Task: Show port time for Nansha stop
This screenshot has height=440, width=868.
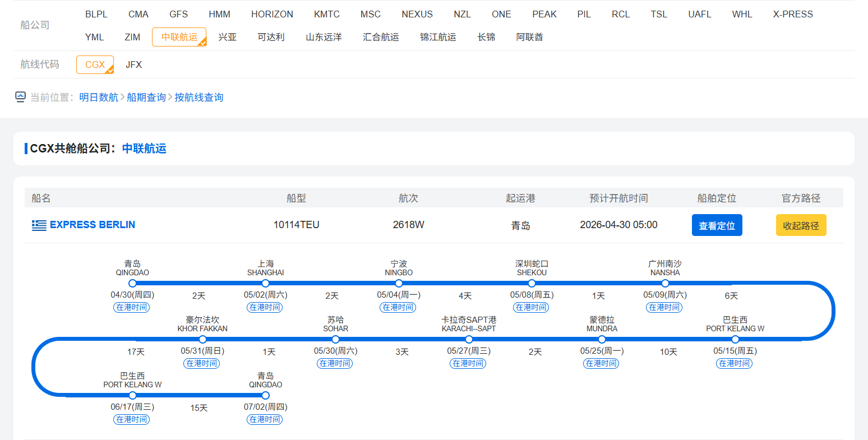Action: point(664,307)
